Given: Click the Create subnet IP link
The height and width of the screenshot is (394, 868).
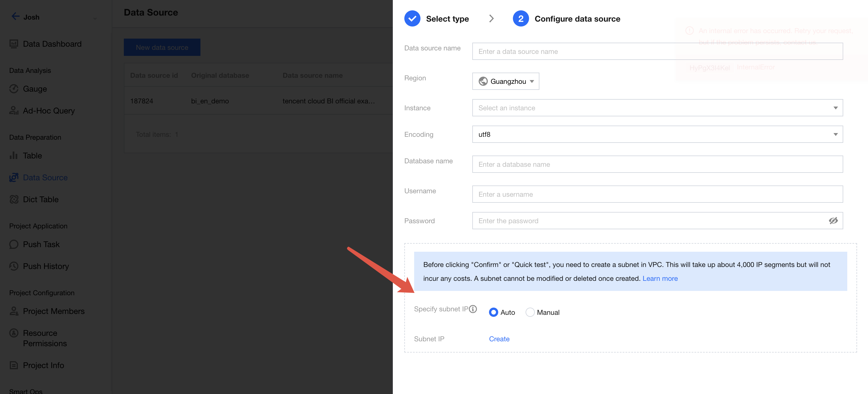Looking at the screenshot, I should tap(499, 339).
